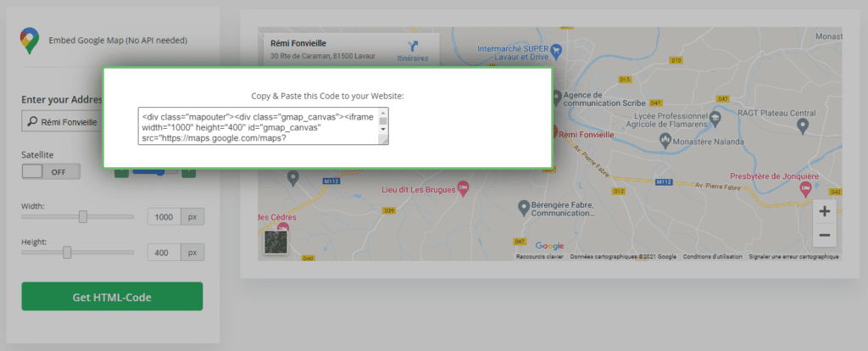The width and height of the screenshot is (868, 351).
Task: Click the Itinéraires directions icon
Action: 413,47
